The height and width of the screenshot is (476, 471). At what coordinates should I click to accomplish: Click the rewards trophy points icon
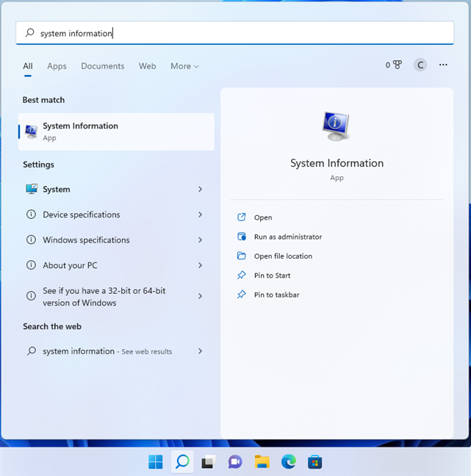click(394, 65)
